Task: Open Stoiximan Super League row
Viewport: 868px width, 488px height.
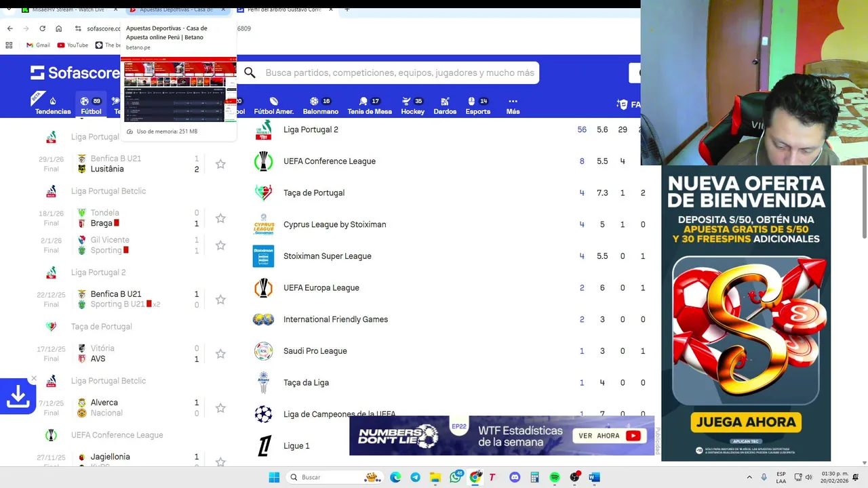Action: pos(448,256)
